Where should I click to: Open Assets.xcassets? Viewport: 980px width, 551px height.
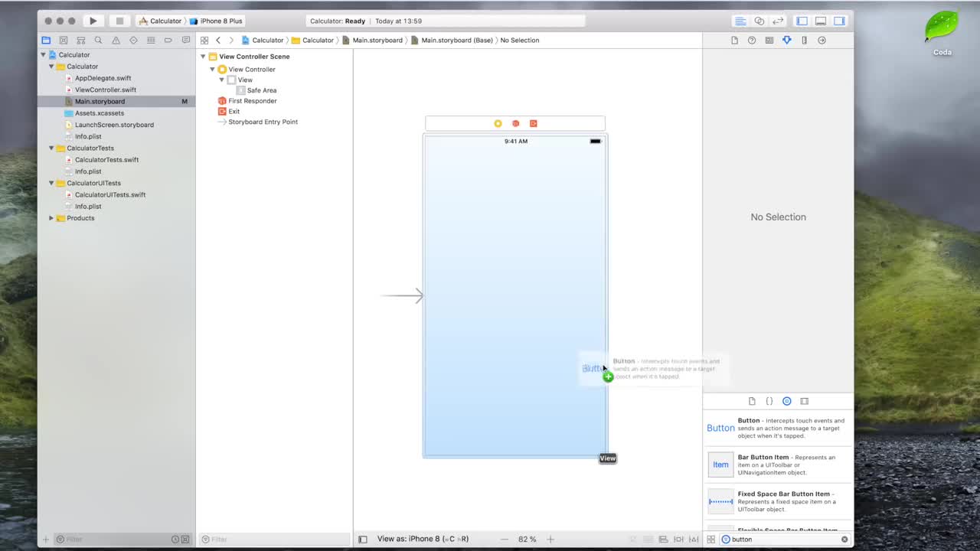(100, 113)
